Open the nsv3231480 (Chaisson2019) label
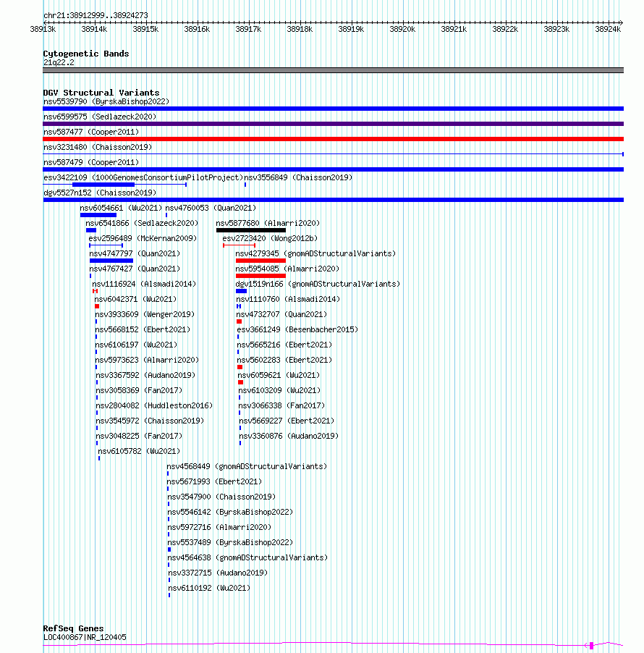Screen dimensions: 644x653 point(98,147)
